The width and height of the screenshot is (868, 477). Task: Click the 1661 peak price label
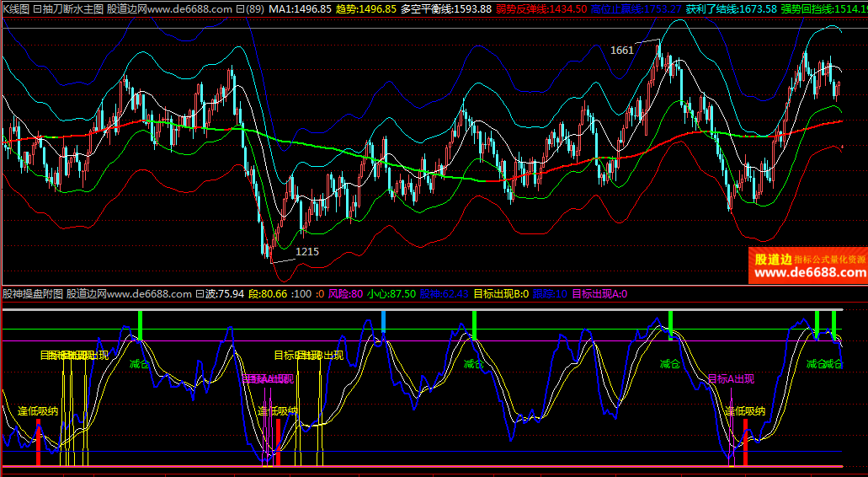tap(621, 51)
